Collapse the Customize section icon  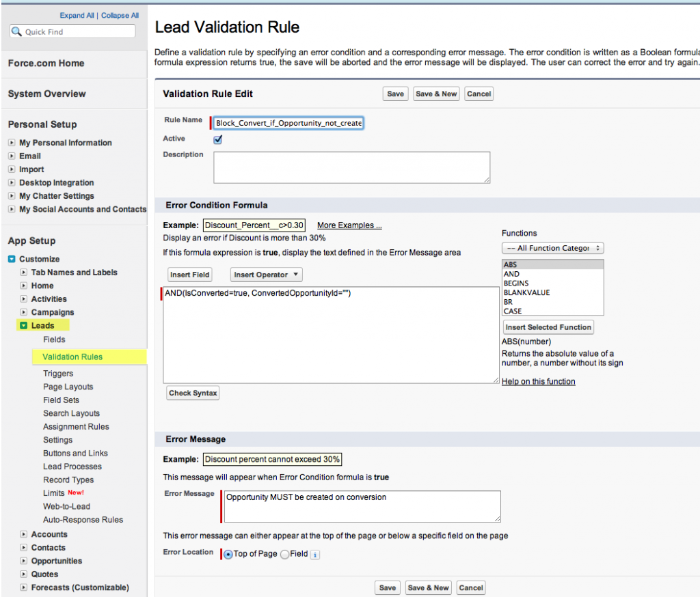[x=12, y=259]
